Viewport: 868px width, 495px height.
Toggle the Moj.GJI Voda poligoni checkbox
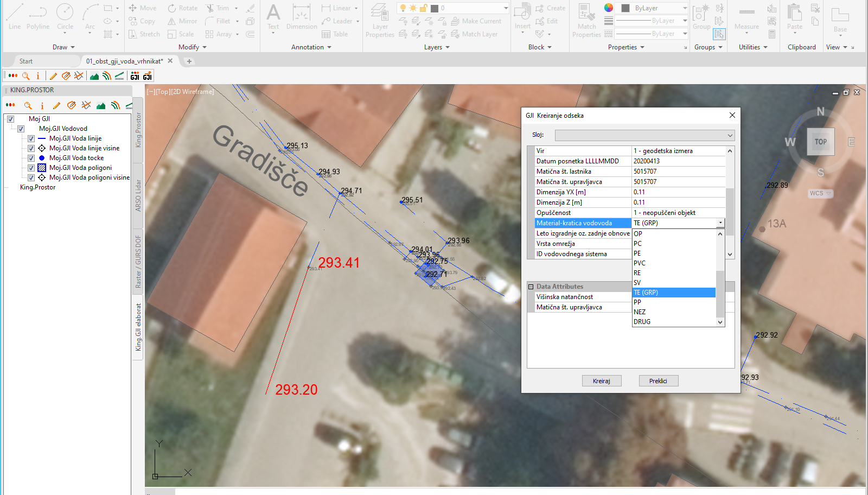coord(31,168)
